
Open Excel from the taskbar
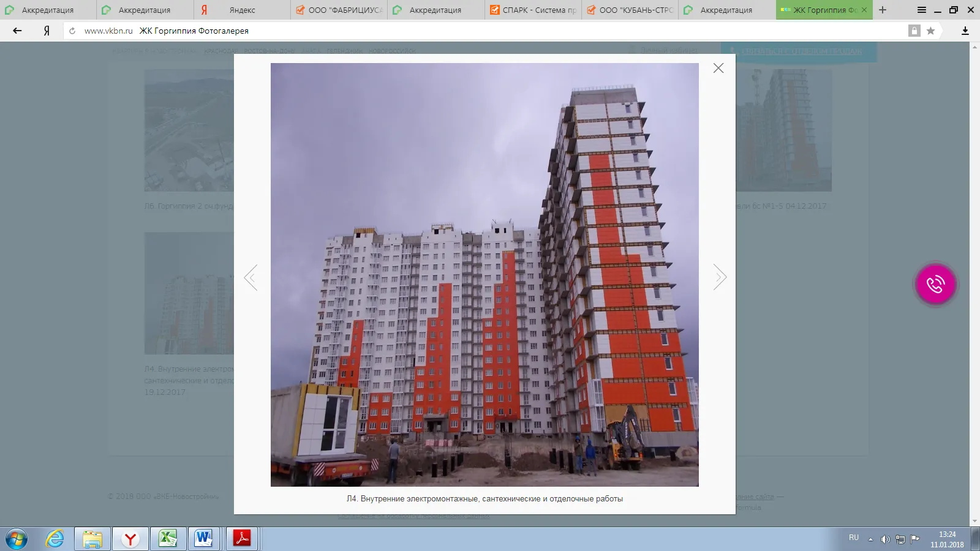point(167,539)
